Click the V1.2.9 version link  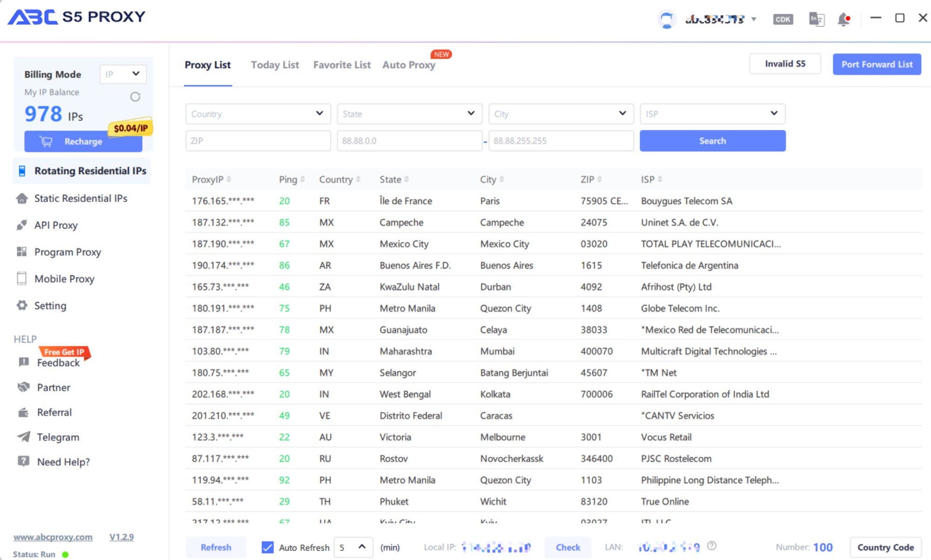[121, 537]
